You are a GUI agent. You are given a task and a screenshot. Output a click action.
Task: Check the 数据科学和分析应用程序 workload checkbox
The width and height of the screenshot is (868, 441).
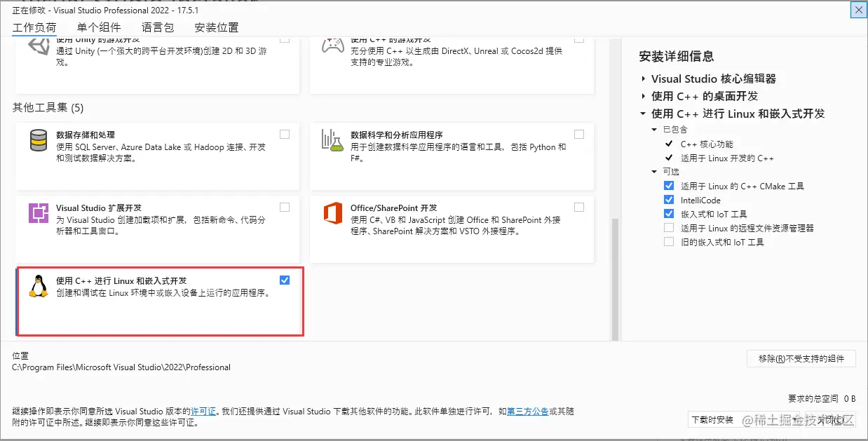pyautogui.click(x=579, y=135)
